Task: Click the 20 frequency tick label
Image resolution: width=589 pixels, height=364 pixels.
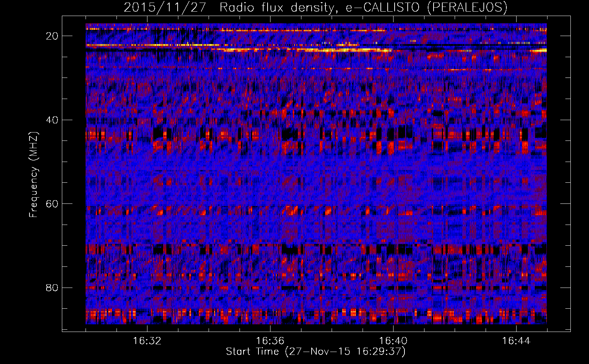Action: (x=52, y=36)
